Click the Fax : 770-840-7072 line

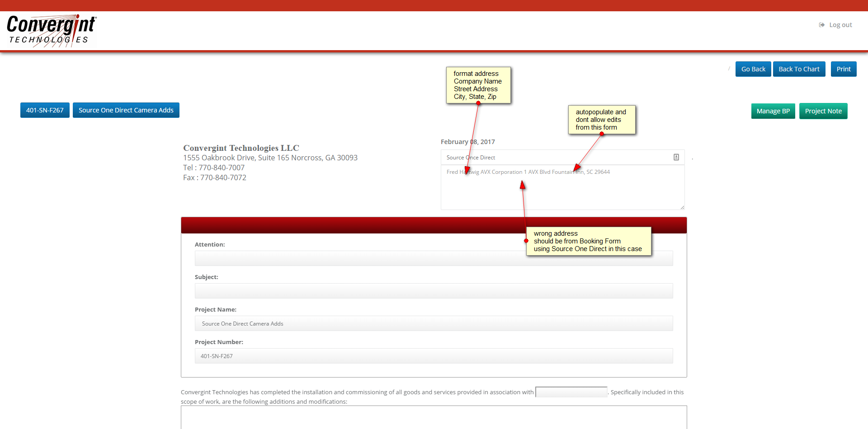(x=215, y=177)
